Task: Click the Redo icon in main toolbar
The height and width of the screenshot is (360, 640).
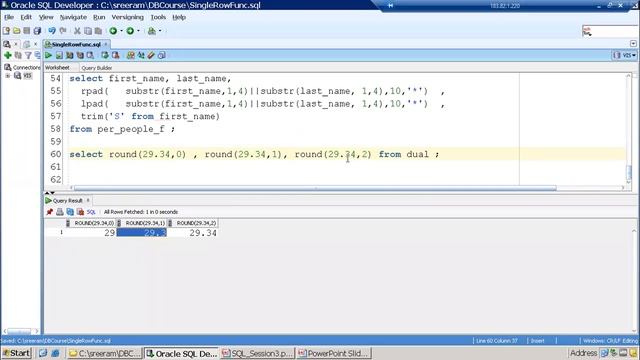Action: point(63,31)
